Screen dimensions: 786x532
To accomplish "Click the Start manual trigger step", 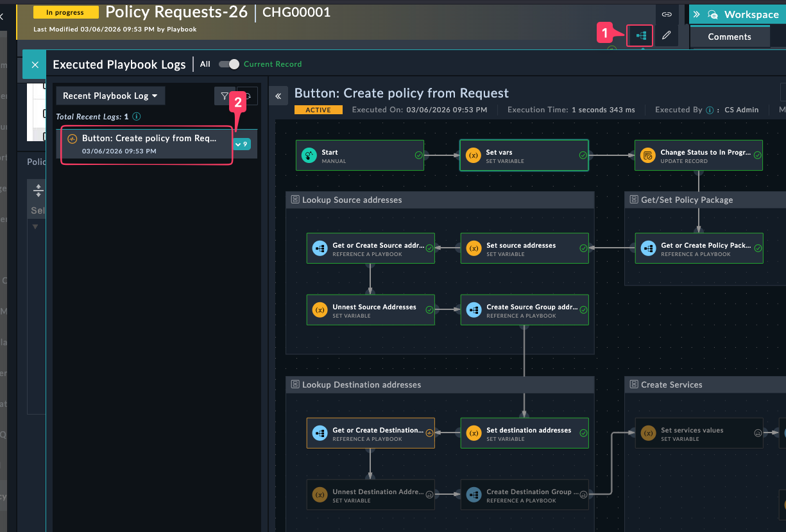I will click(x=359, y=156).
